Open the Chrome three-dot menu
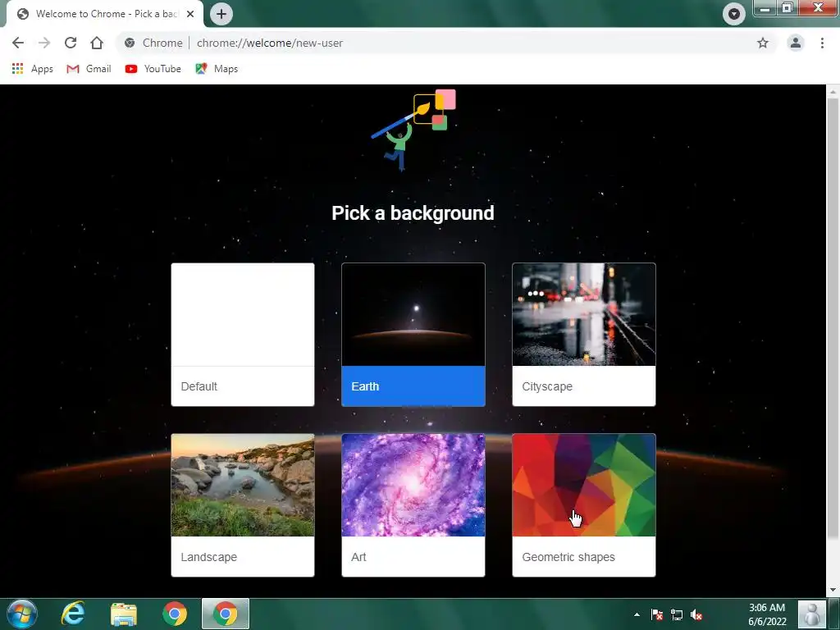The width and height of the screenshot is (840, 630). point(822,43)
